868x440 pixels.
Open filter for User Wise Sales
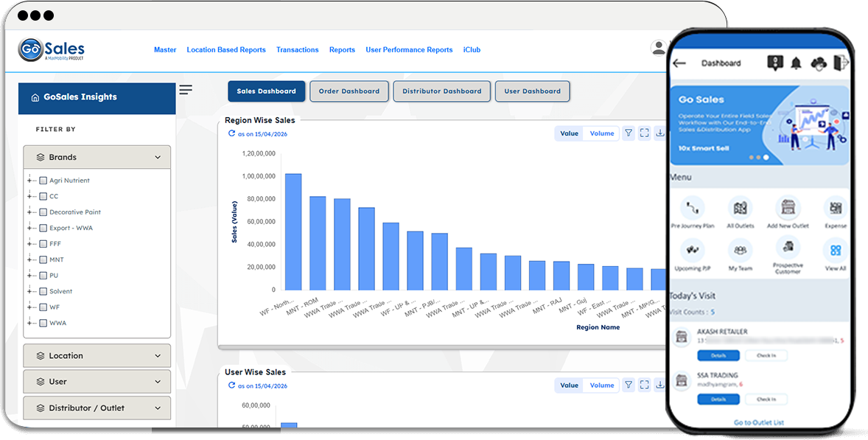click(x=629, y=385)
